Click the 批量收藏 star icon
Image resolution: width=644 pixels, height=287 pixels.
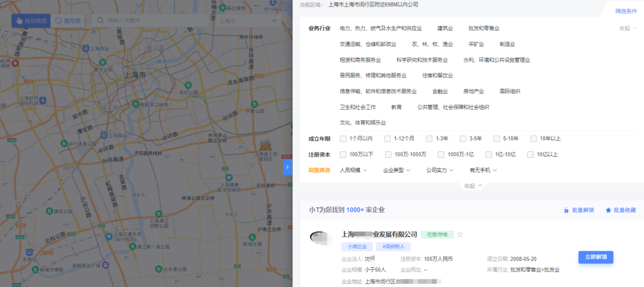pos(608,210)
